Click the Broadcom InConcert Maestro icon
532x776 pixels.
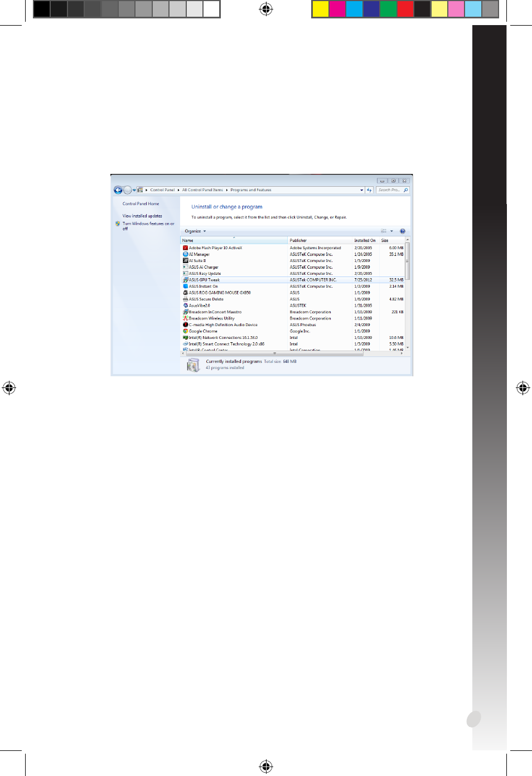[186, 312]
